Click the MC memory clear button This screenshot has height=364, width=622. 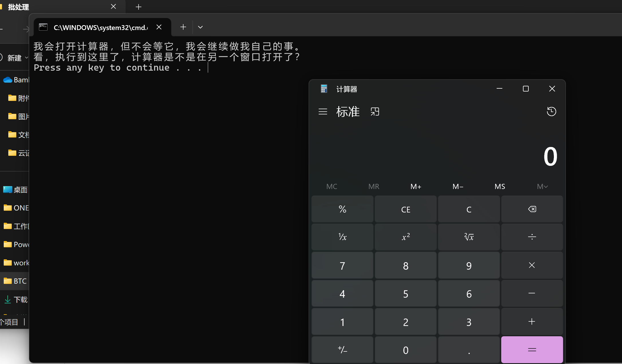[332, 186]
